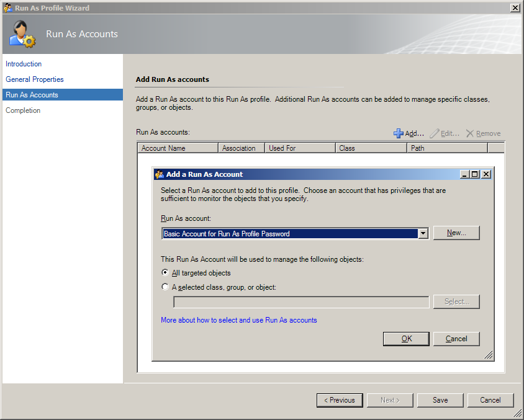524x420 pixels.
Task: Click the X Remove icon
Action: [470, 133]
